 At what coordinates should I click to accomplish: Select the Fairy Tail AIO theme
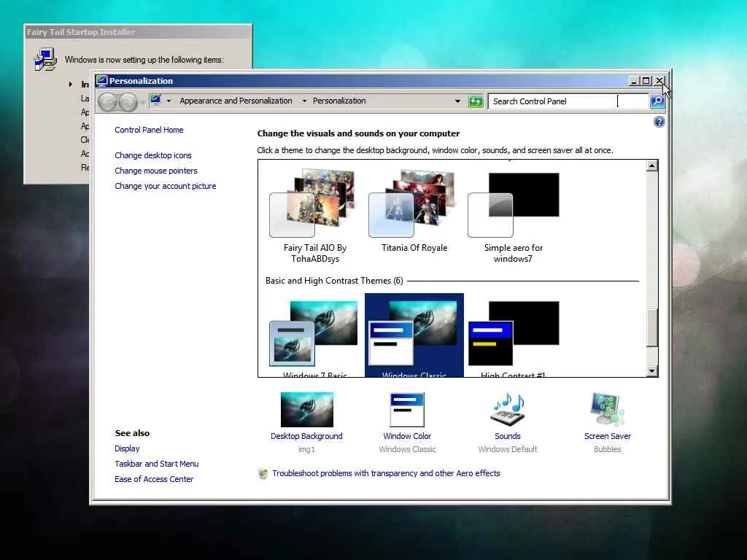point(315,216)
